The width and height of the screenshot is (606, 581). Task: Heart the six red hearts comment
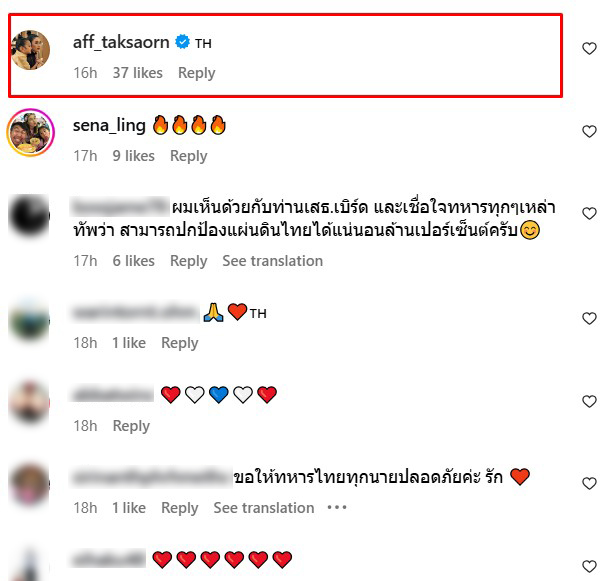tap(589, 566)
